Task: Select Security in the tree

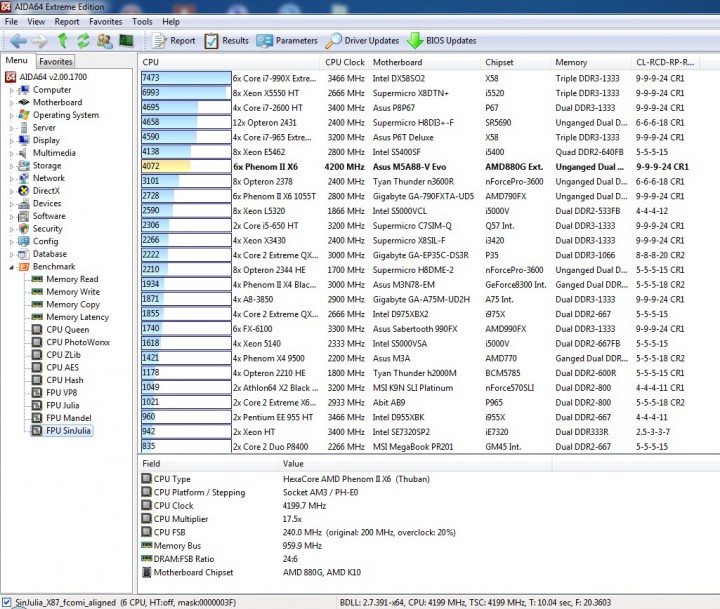Action: (x=47, y=228)
